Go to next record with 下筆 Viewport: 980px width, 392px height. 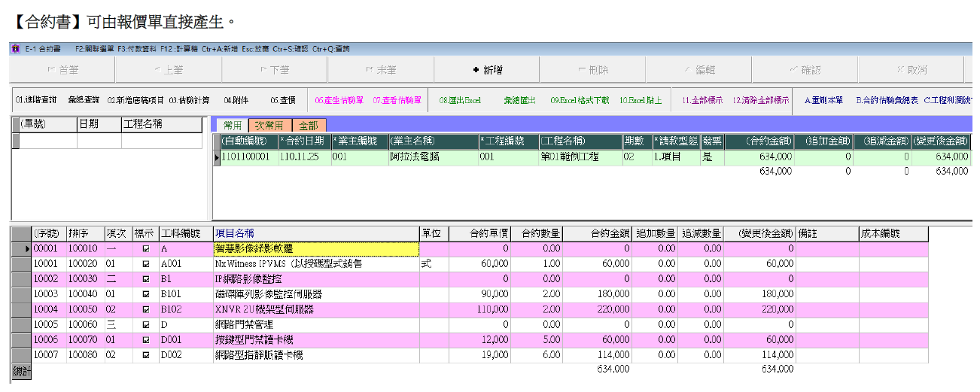[274, 70]
